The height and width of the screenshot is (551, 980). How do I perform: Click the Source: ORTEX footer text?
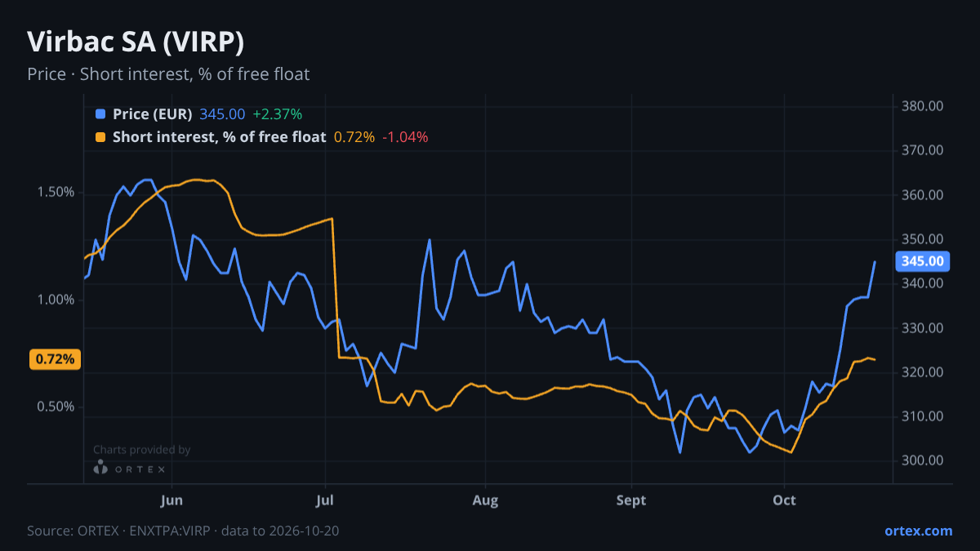pos(183,531)
